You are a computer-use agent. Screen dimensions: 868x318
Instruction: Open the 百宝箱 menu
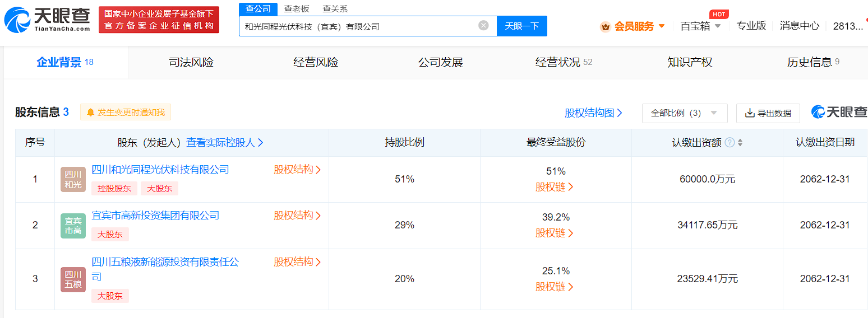(700, 26)
